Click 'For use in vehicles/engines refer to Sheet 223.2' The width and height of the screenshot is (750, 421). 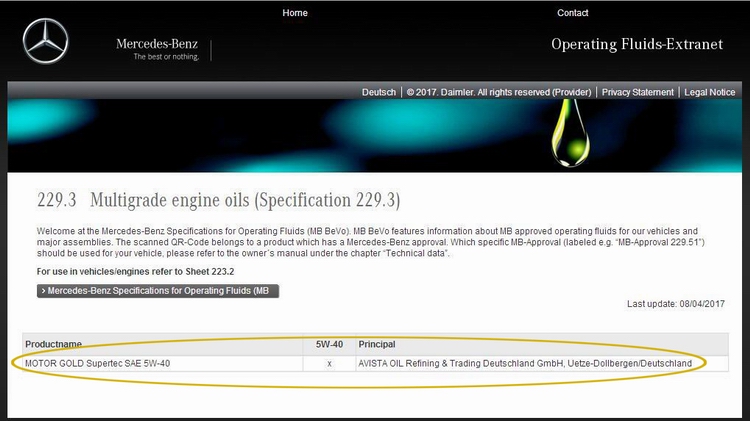pyautogui.click(x=135, y=272)
